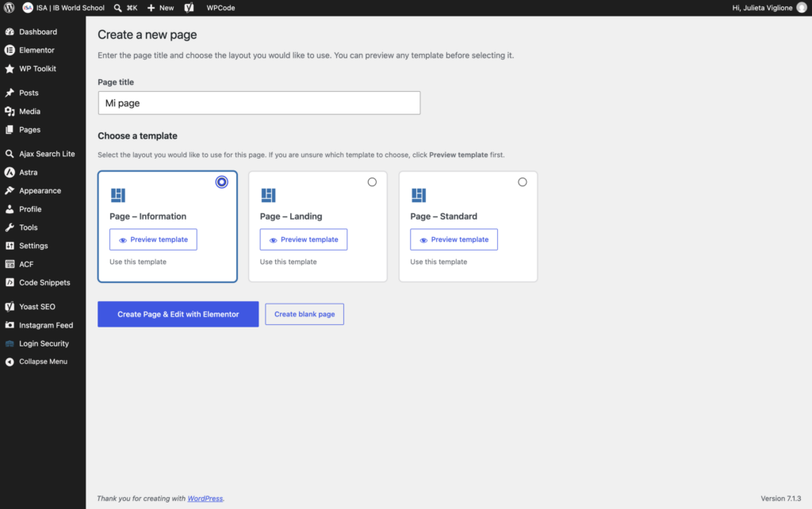Preview the Page – Information template

153,239
